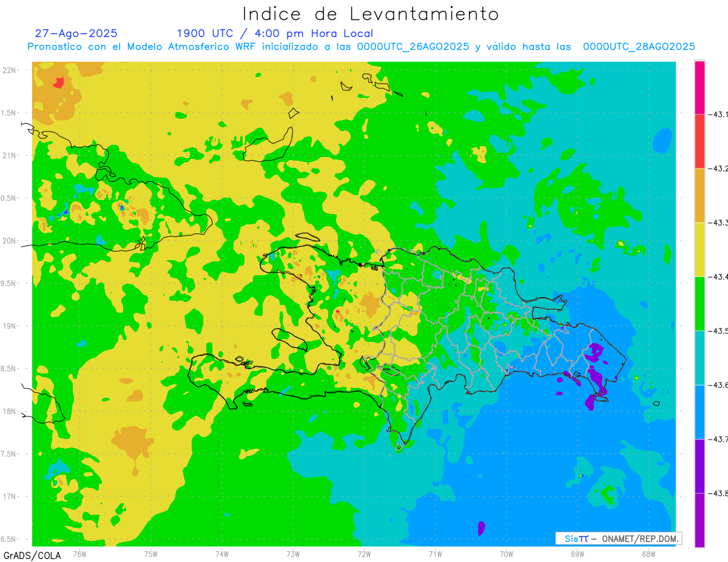The width and height of the screenshot is (728, 562).
Task: Select the "74W" longitude label
Action: (221, 554)
